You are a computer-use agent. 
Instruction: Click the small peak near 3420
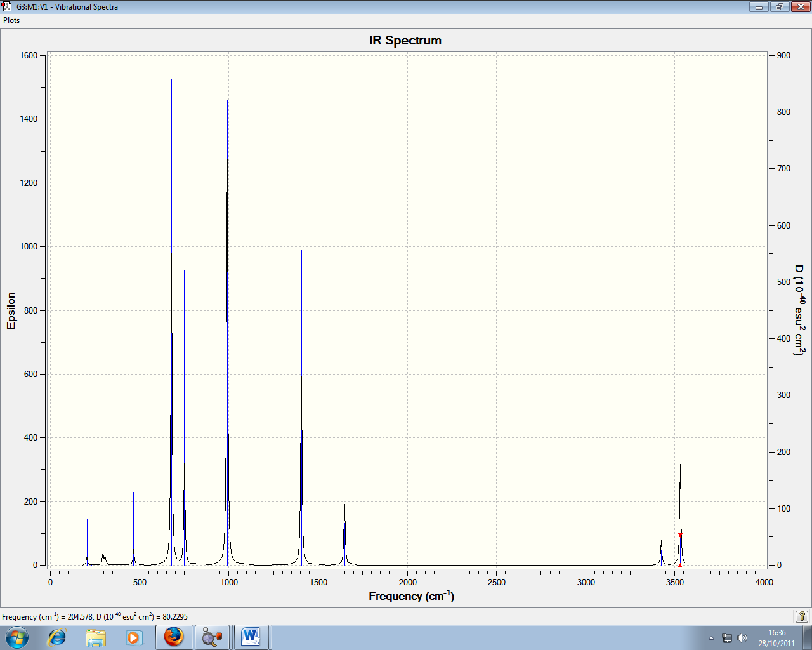[x=661, y=553]
